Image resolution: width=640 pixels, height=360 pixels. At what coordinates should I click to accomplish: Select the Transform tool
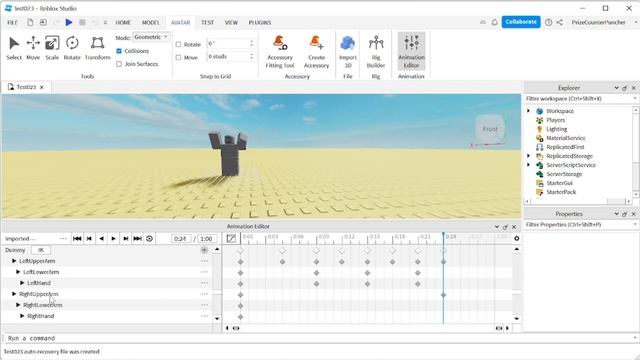(x=98, y=48)
